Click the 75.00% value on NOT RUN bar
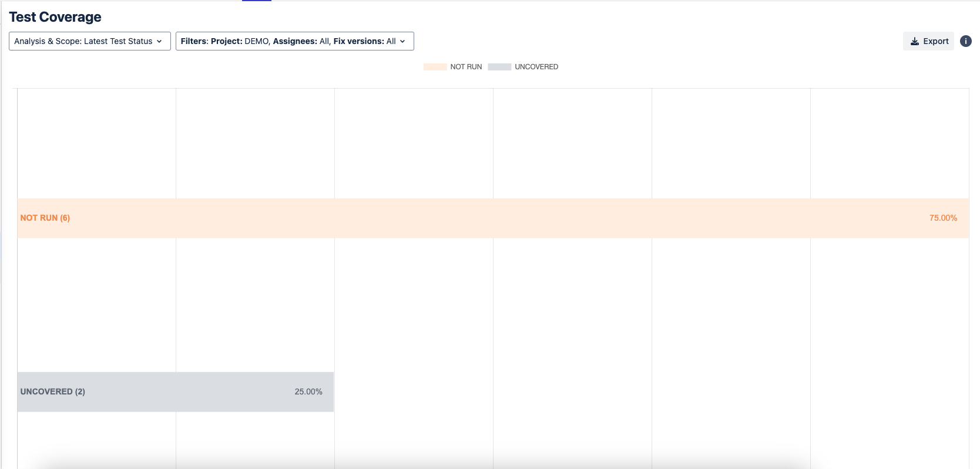 click(x=943, y=218)
